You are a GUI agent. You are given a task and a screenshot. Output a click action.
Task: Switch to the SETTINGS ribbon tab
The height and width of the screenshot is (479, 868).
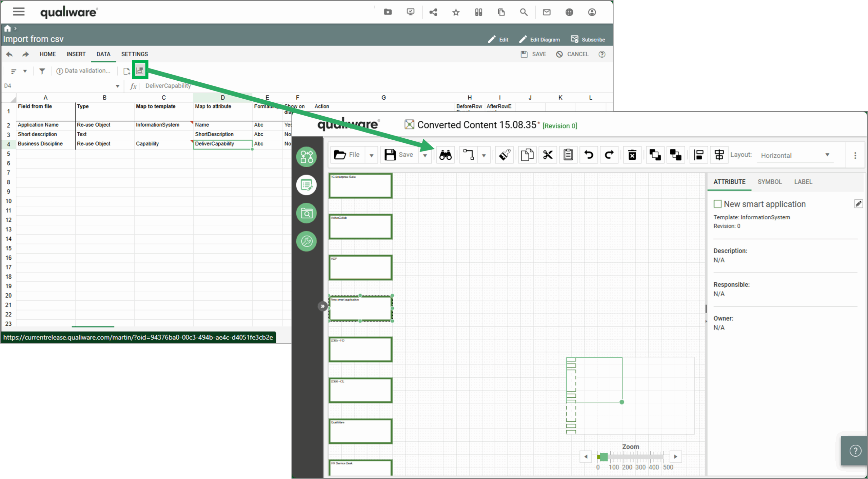135,54
